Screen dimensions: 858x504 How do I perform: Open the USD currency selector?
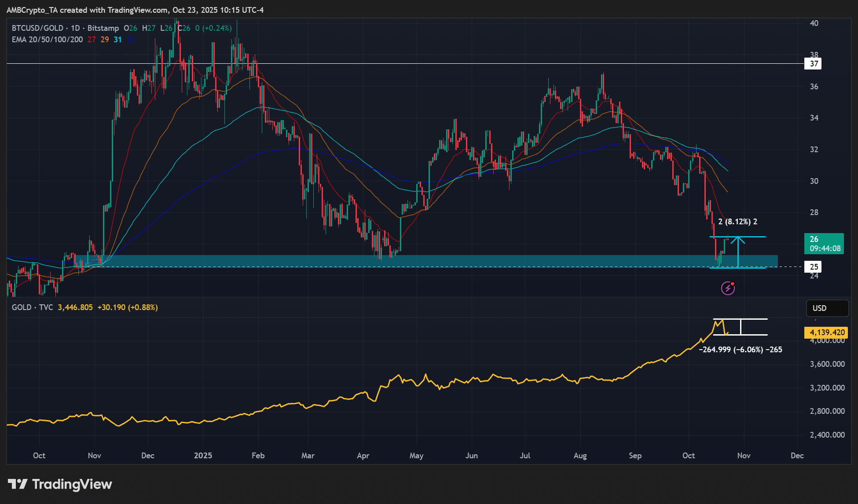coord(827,308)
